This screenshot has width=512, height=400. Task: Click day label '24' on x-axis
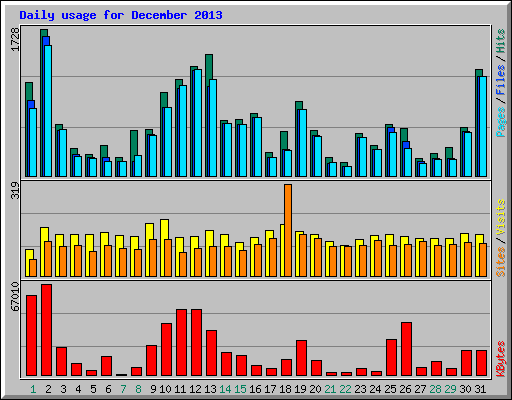pos(375,389)
